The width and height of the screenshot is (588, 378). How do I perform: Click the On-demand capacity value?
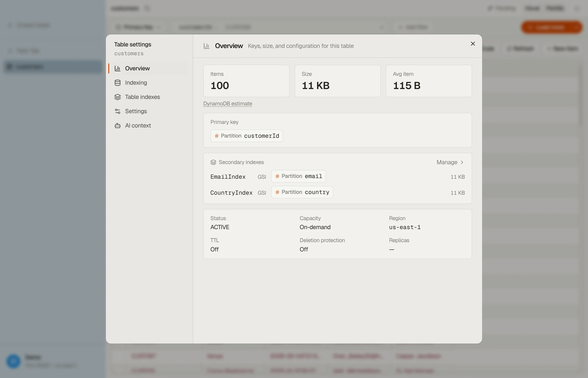(315, 227)
